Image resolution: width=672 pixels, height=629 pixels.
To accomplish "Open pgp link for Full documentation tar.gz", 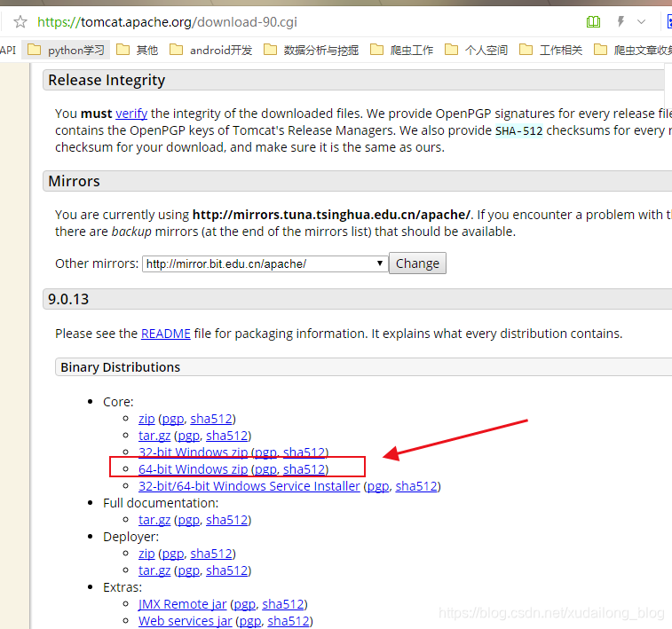I will coord(188,520).
